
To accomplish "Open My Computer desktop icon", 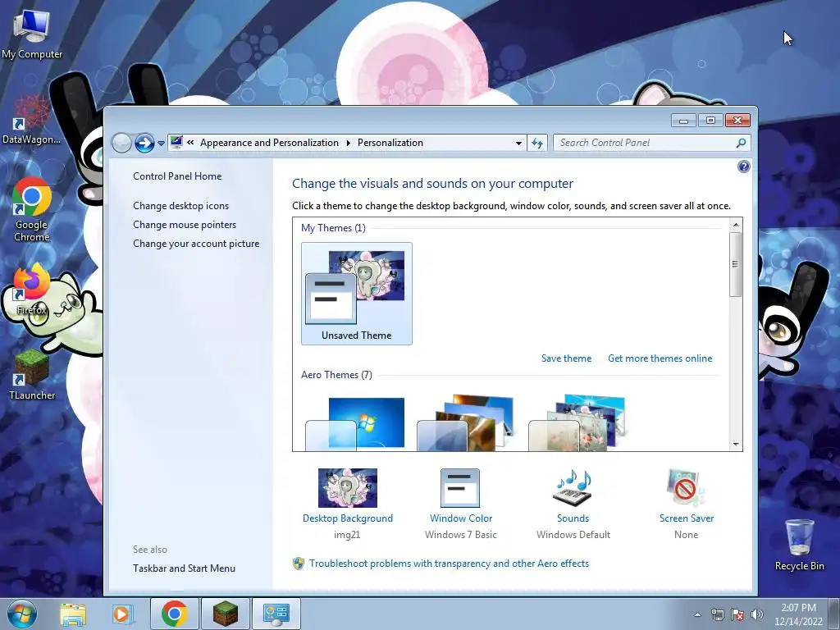I will click(x=32, y=34).
